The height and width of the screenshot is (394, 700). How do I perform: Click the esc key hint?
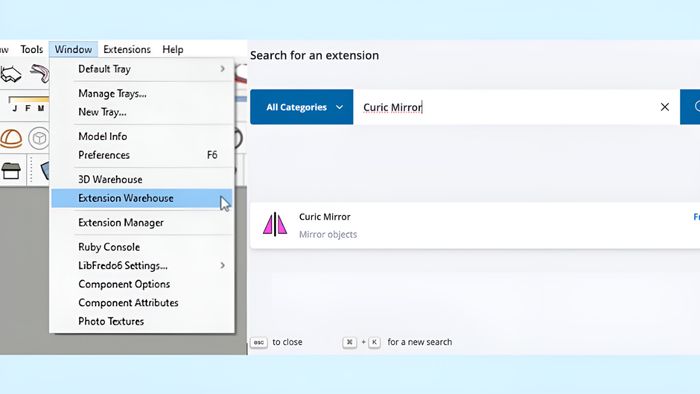pos(259,343)
